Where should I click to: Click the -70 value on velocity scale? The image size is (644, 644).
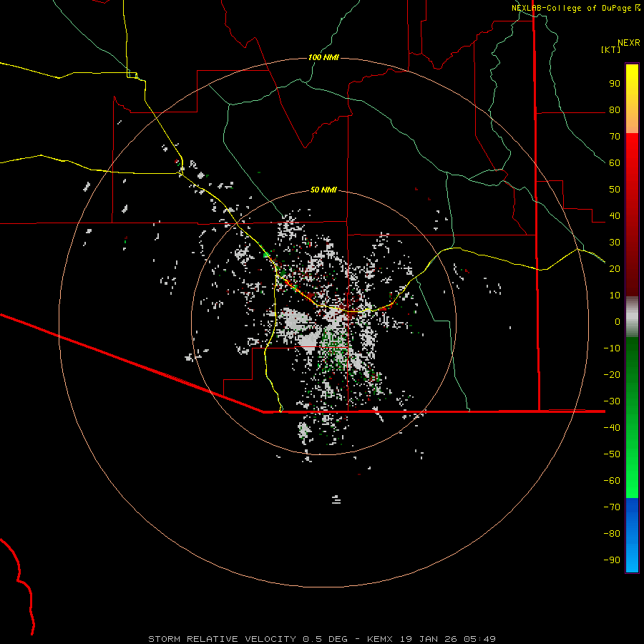point(612,507)
